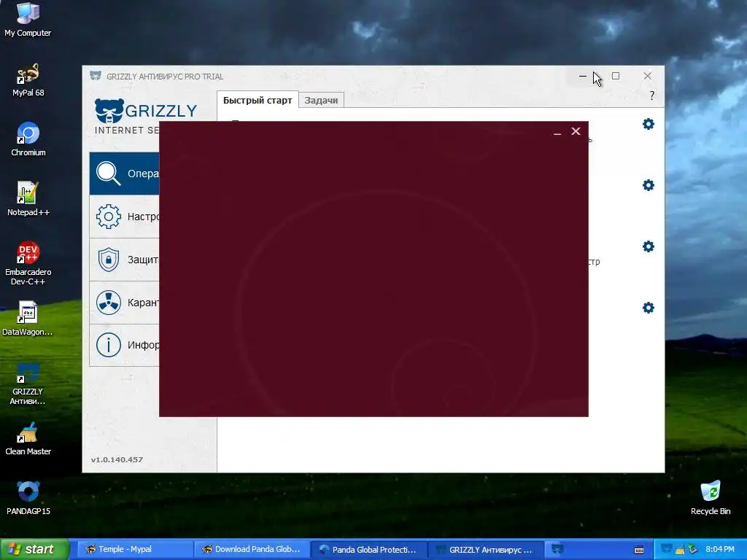Open the Операции scan section in Grizzly sidebar
The width and height of the screenshot is (747, 560).
pos(124,174)
